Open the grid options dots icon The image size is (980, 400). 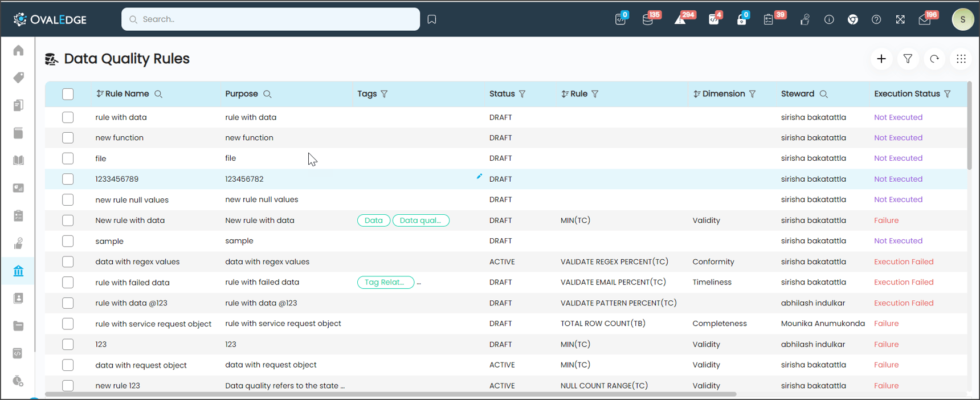(961, 59)
